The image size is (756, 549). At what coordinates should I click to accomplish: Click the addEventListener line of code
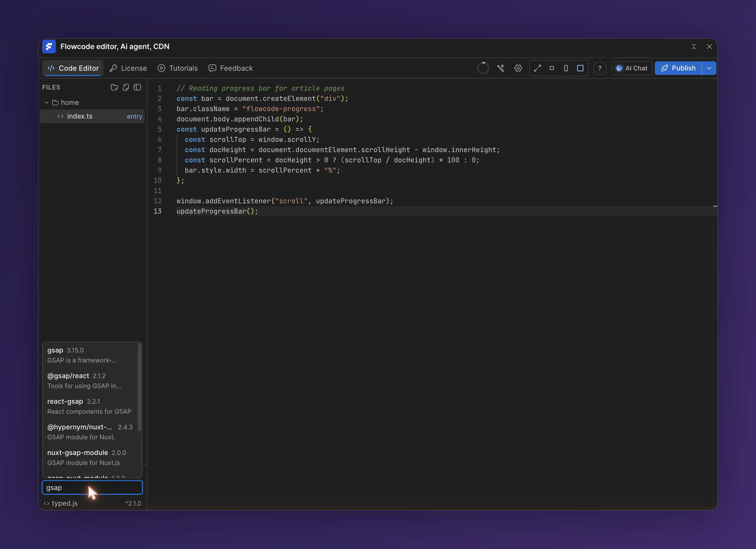[x=285, y=201]
